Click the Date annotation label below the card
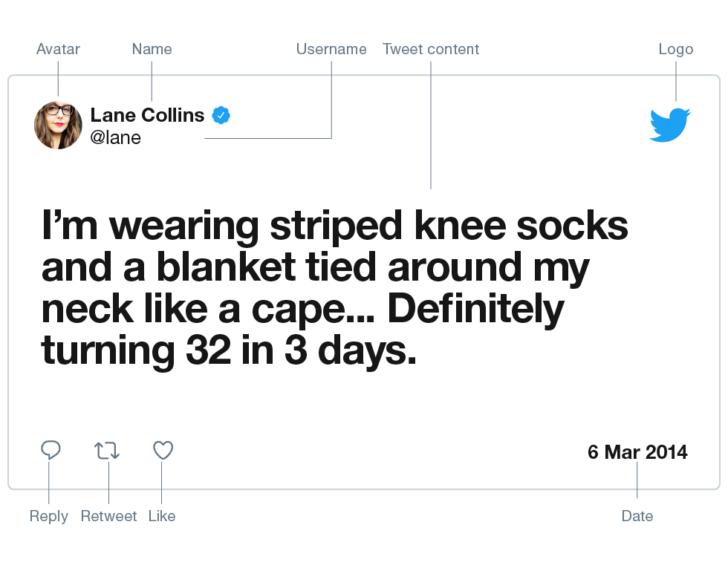 tap(637, 516)
